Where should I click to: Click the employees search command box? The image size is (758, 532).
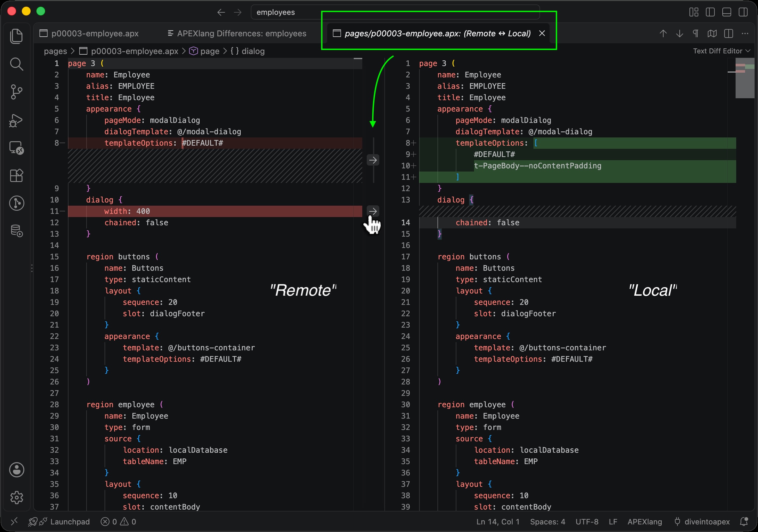click(395, 12)
